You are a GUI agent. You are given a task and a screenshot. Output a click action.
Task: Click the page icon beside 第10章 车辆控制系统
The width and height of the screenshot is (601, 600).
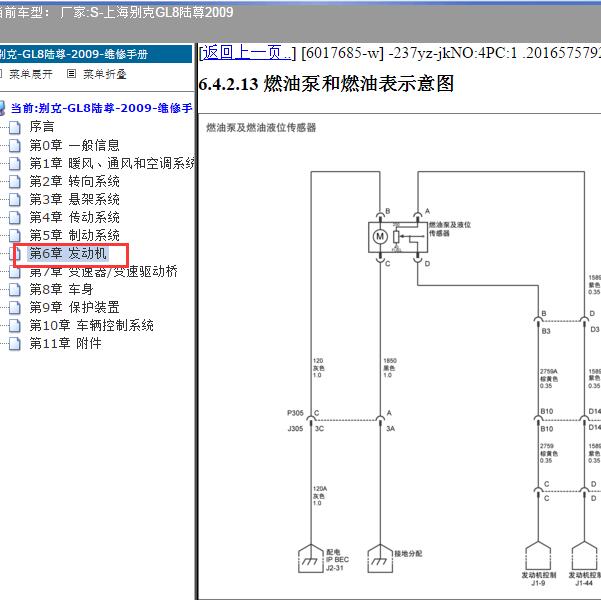tap(15, 325)
